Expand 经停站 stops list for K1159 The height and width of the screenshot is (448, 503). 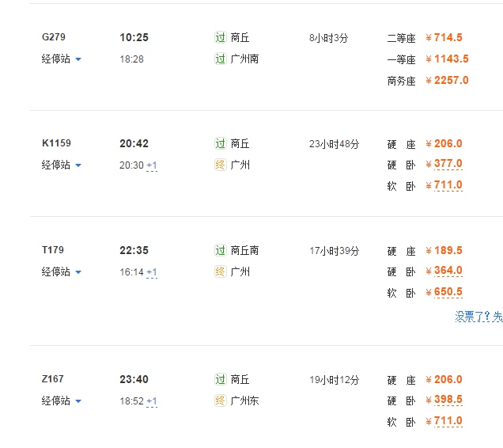coord(62,165)
